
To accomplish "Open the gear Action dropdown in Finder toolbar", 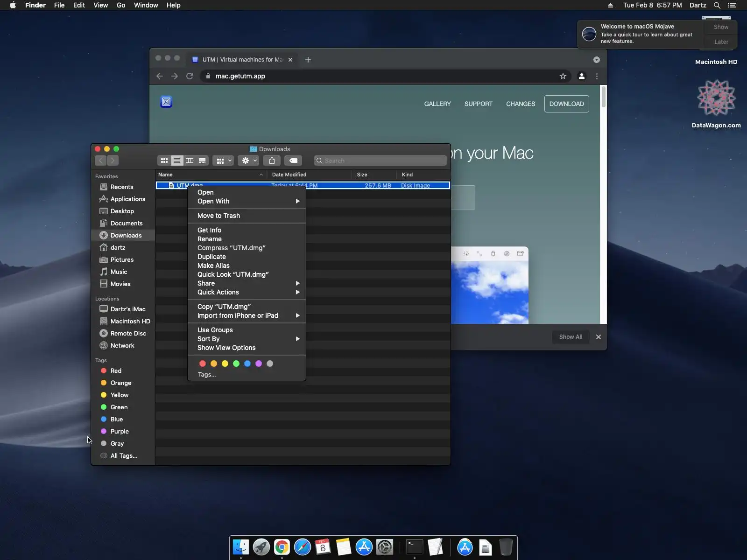I will tap(248, 161).
